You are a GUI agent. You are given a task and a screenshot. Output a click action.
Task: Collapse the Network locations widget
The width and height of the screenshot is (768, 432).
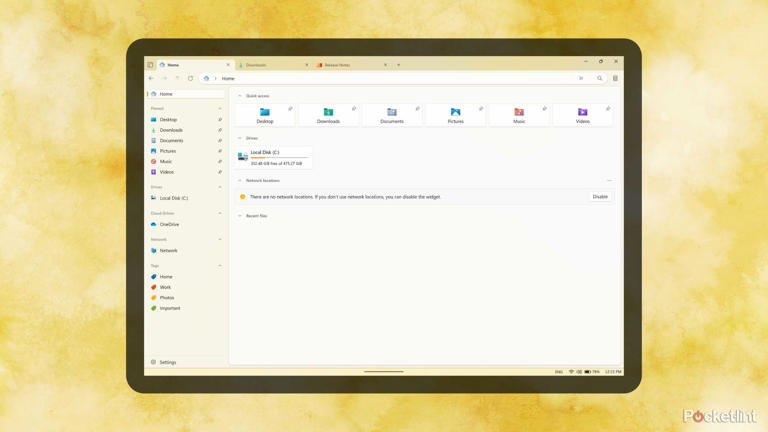(x=240, y=181)
